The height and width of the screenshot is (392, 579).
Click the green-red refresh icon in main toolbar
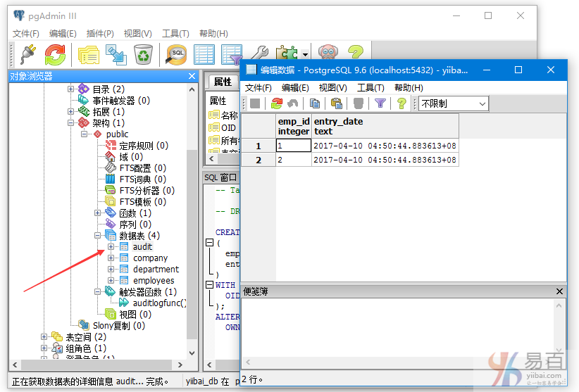pyautogui.click(x=55, y=54)
